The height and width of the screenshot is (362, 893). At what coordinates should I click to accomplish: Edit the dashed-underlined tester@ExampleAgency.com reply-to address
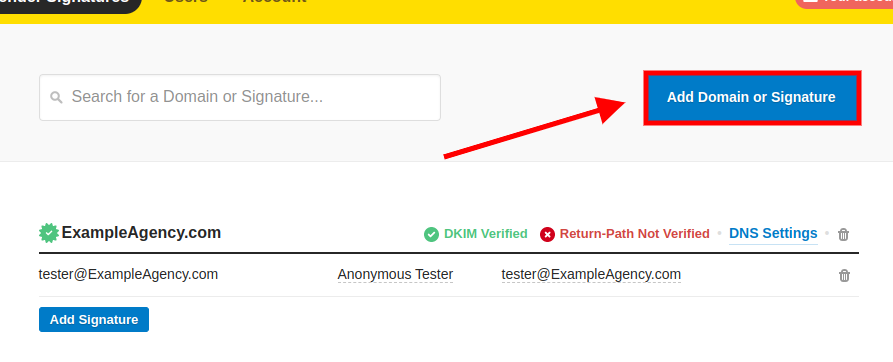[591, 275]
